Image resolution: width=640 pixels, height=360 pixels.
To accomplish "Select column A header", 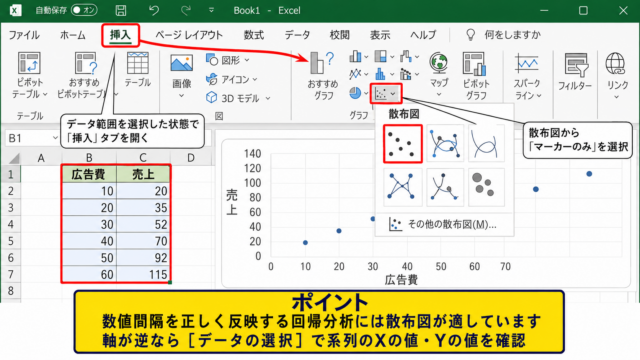I will coord(41,158).
